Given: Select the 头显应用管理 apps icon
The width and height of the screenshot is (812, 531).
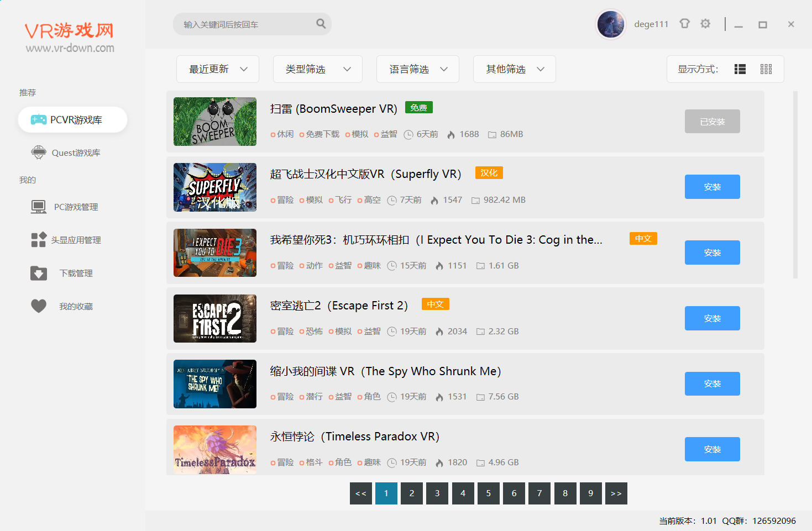Looking at the screenshot, I should (39, 240).
